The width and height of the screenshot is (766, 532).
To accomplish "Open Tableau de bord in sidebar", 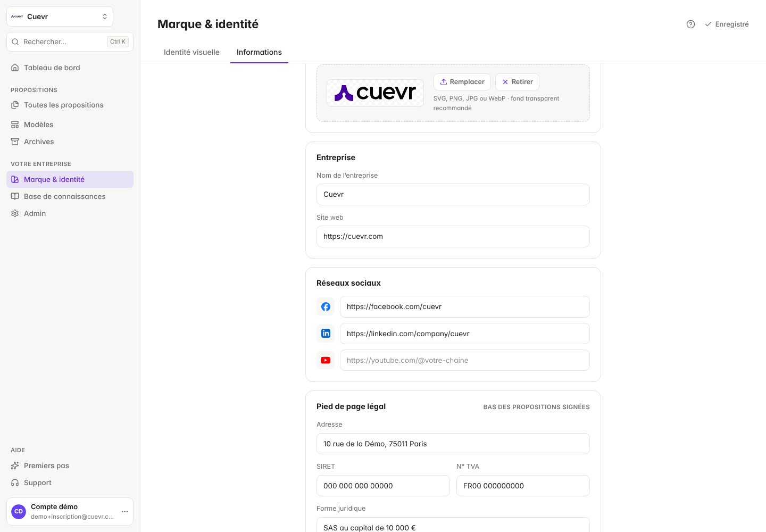I will click(70, 68).
